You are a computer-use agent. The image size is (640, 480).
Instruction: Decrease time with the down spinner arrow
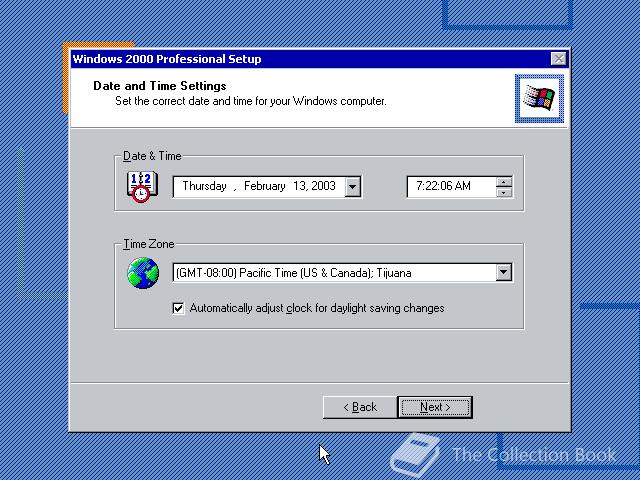(504, 192)
